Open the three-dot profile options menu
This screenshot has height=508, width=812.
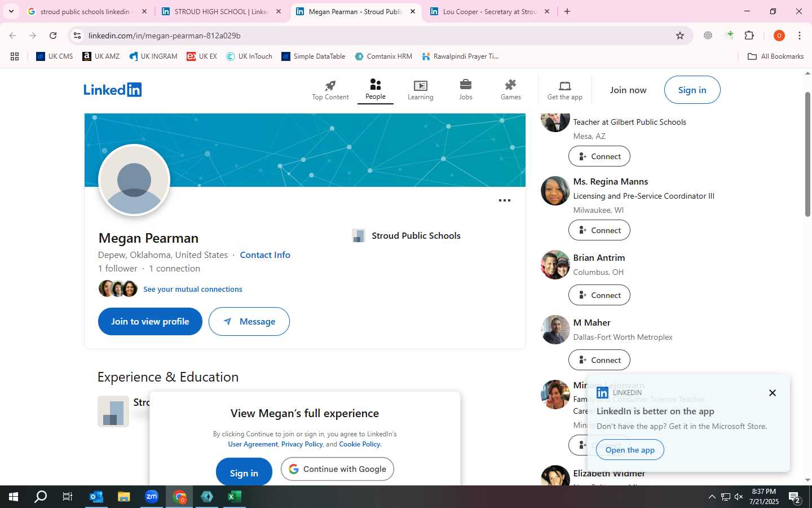coord(505,200)
